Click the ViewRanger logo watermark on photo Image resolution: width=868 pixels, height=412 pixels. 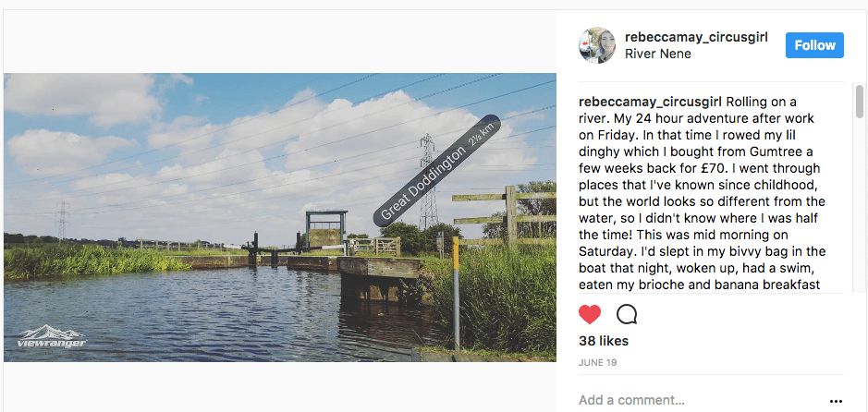(x=52, y=337)
